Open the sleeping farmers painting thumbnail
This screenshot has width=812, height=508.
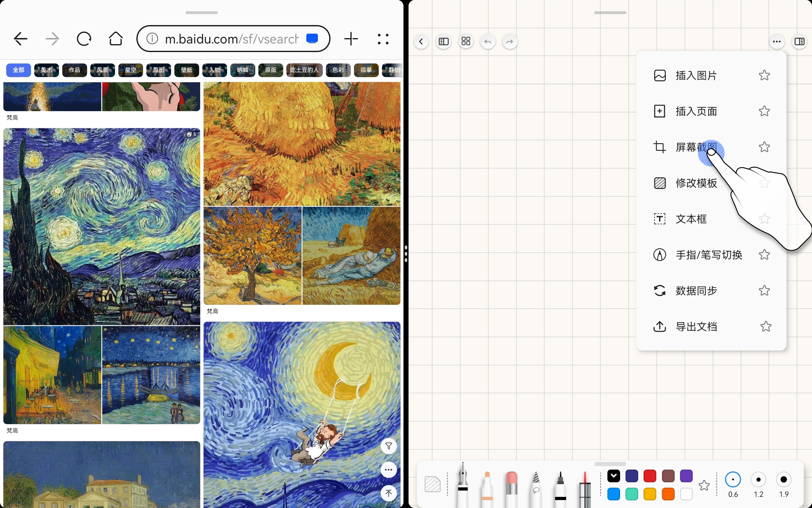(x=351, y=256)
